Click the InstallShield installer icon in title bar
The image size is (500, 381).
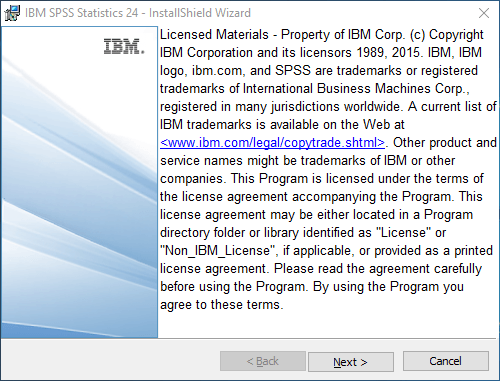(x=12, y=13)
